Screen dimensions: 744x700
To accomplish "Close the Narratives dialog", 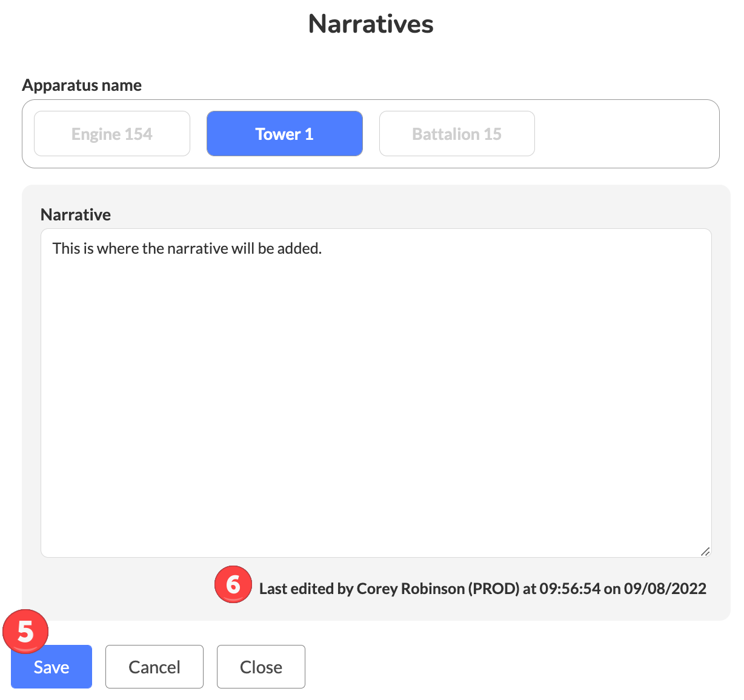I will (261, 667).
